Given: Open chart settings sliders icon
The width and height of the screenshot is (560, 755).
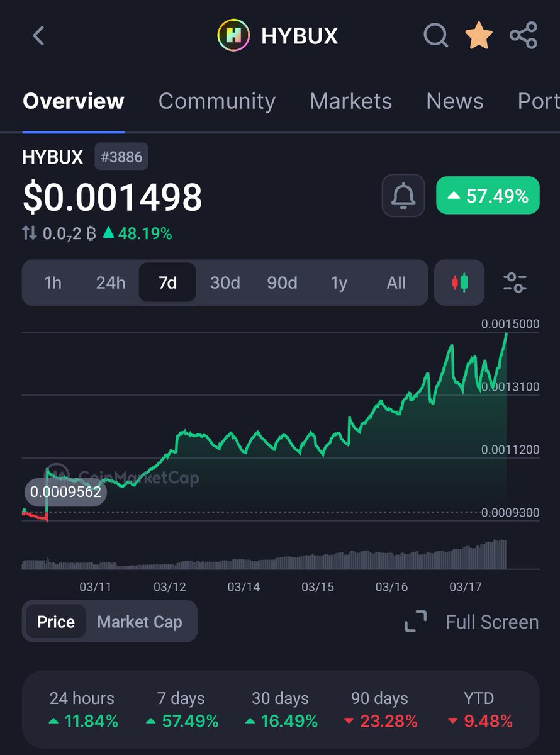Looking at the screenshot, I should [515, 282].
